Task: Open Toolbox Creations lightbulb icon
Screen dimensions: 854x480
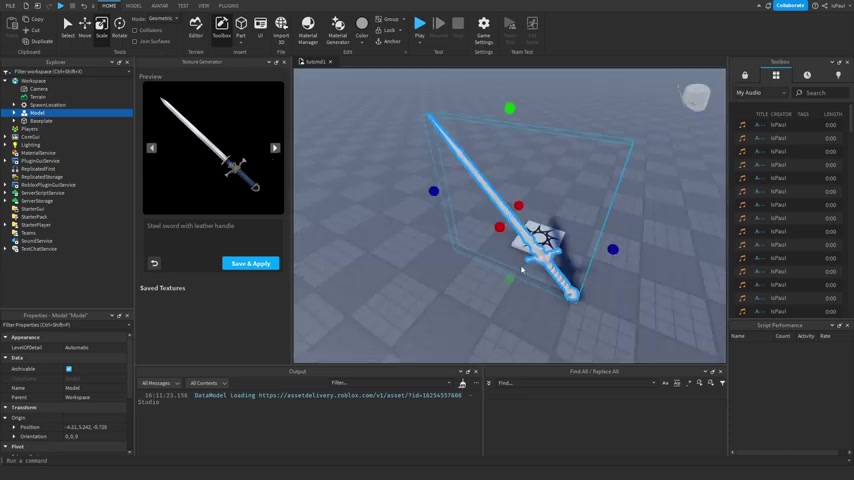Action: tap(838, 75)
